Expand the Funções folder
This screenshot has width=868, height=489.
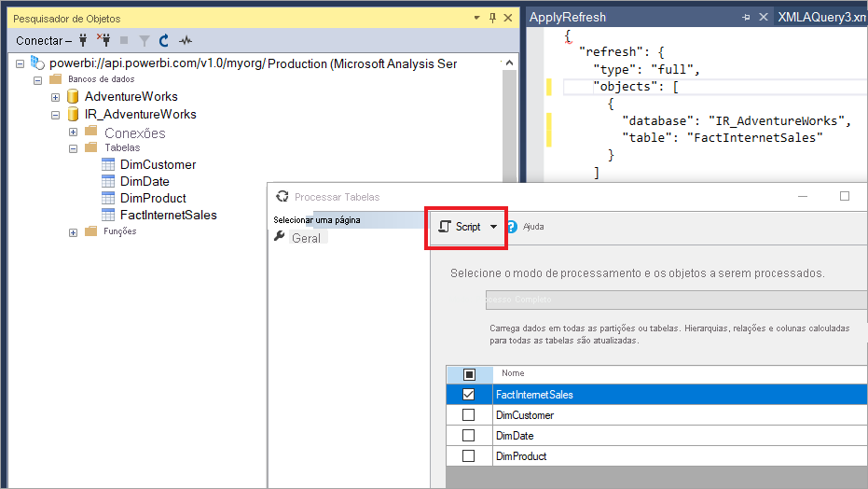pos(73,232)
